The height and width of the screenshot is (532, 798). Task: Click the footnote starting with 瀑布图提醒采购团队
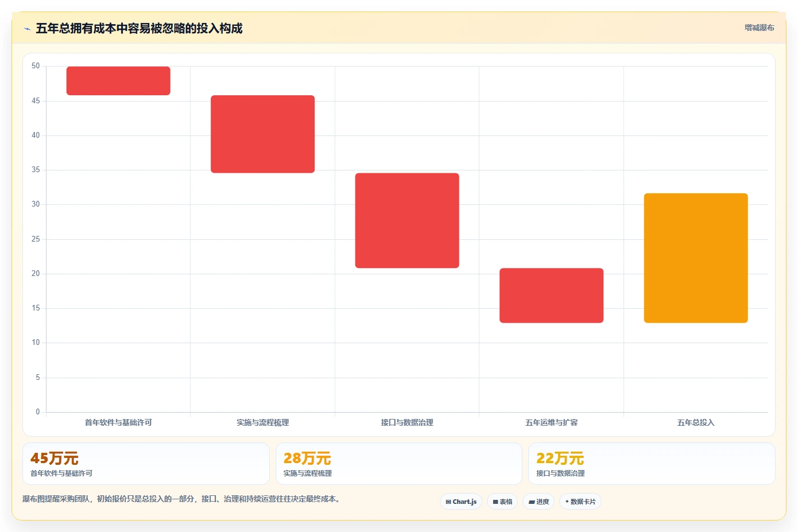[x=183, y=499]
